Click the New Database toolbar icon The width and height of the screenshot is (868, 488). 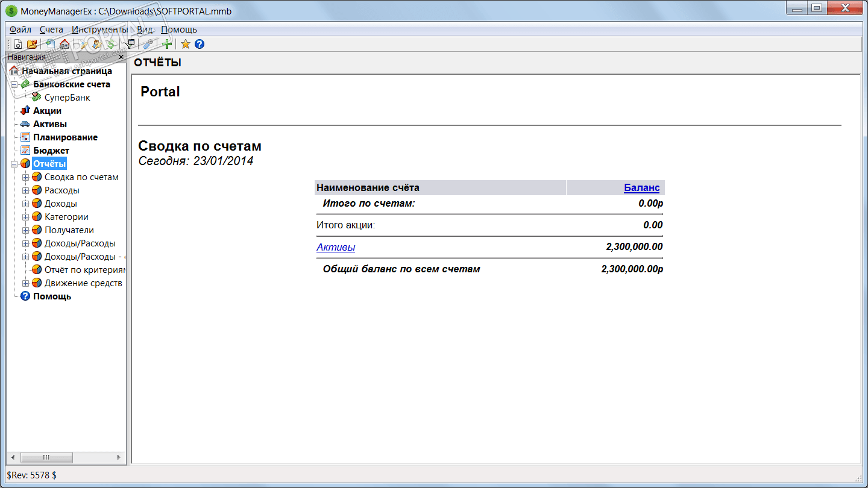(x=18, y=44)
